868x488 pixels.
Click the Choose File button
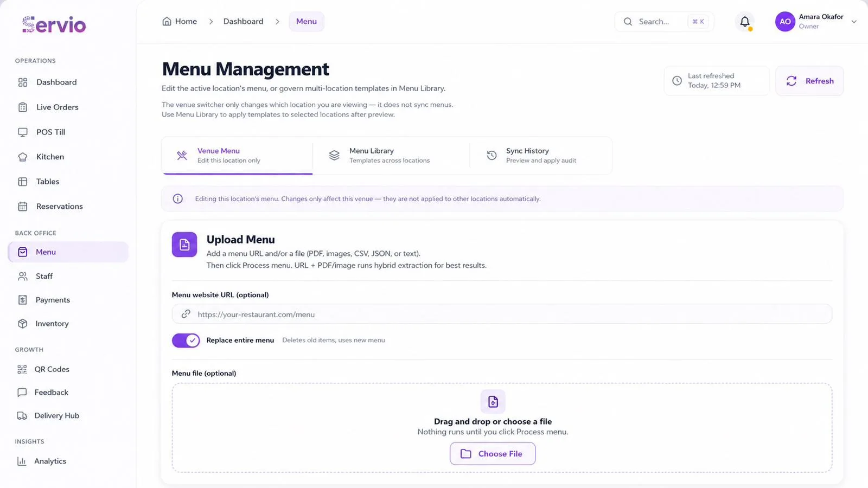493,454
